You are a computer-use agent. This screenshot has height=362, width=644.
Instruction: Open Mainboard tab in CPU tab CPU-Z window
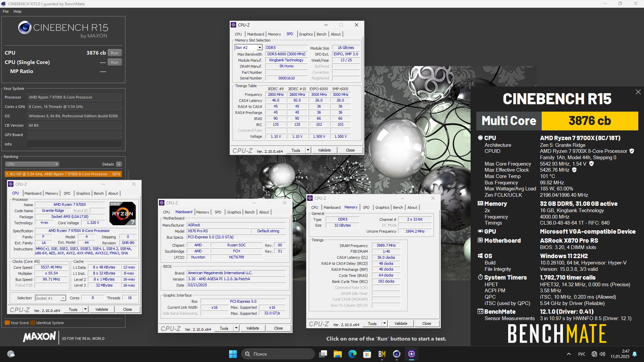pyautogui.click(x=33, y=193)
